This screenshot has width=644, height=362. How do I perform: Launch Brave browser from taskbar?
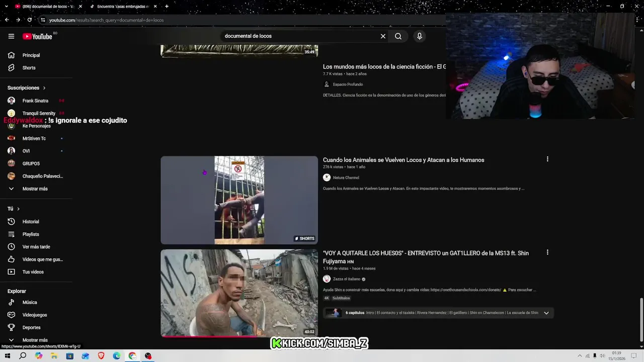pyautogui.click(x=101, y=356)
